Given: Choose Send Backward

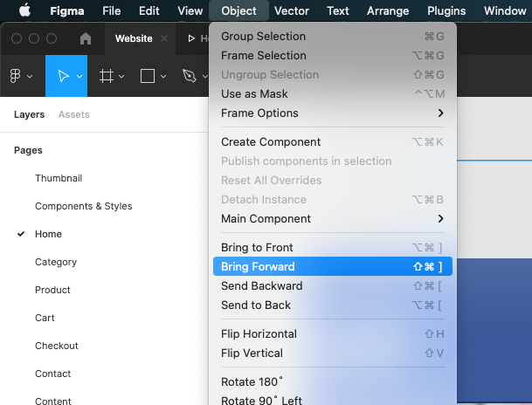Looking at the screenshot, I should (x=333, y=285).
